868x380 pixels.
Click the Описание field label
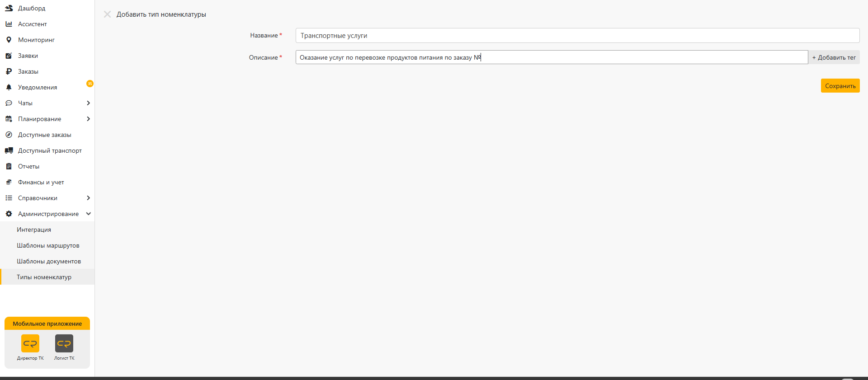(264, 57)
